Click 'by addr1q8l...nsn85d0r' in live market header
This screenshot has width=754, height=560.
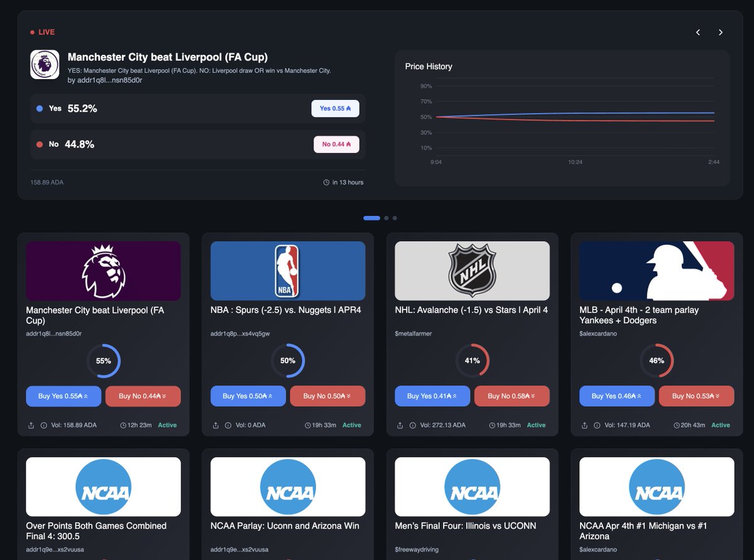105,80
